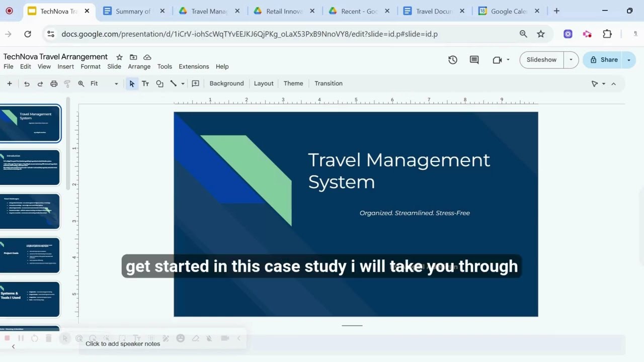644x362 pixels.
Task: Select the Line tool
Action: pos(174,83)
